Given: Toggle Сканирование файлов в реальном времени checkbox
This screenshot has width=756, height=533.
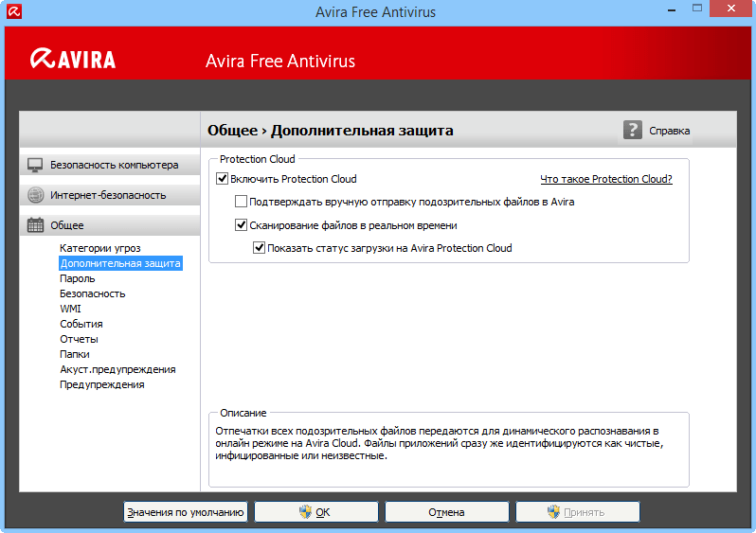Looking at the screenshot, I should [x=241, y=225].
